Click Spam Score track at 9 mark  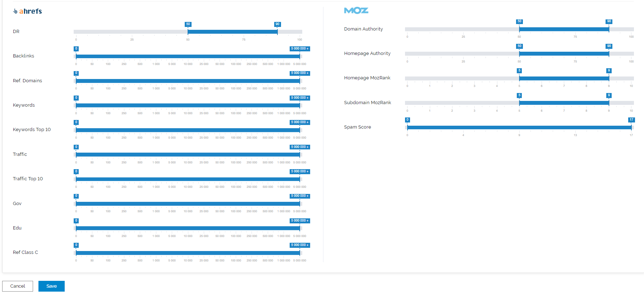(x=519, y=127)
